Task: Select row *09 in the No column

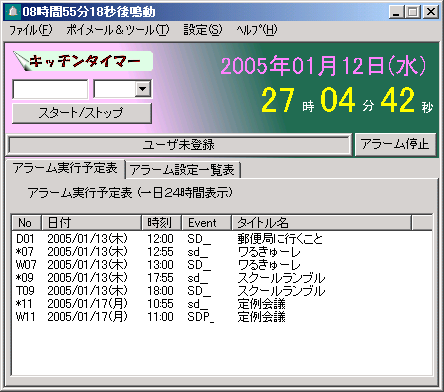Action: pyautogui.click(x=25, y=278)
